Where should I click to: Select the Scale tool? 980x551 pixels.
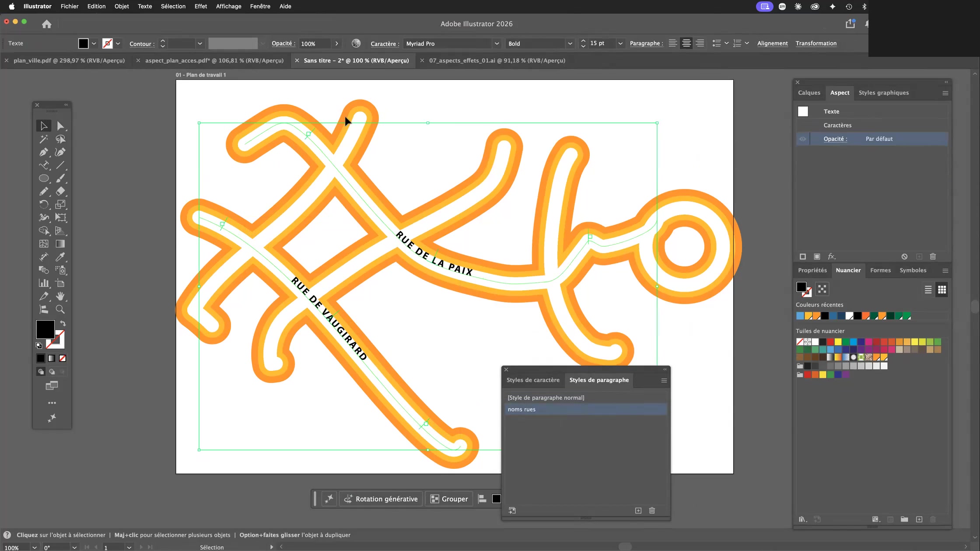coord(60,204)
